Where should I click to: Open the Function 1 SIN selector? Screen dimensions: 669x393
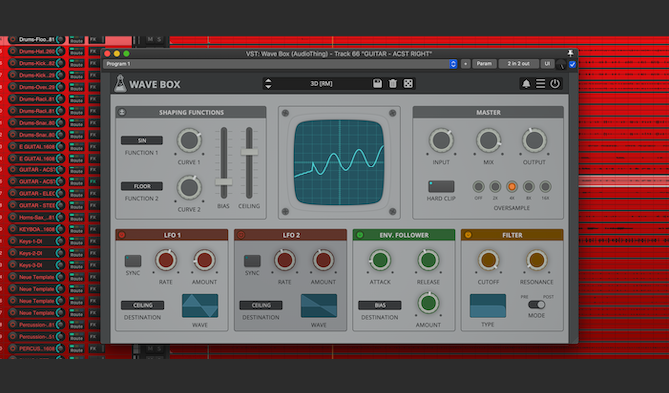142,140
